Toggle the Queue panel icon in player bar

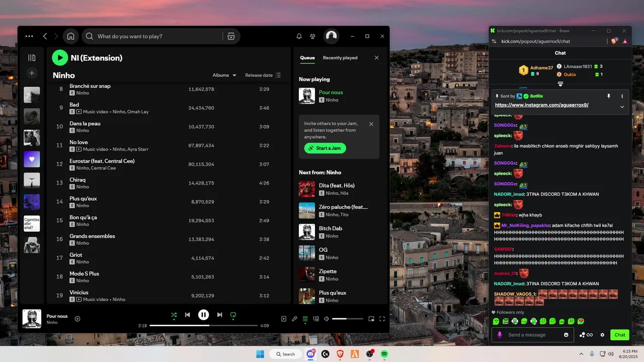[x=305, y=319]
